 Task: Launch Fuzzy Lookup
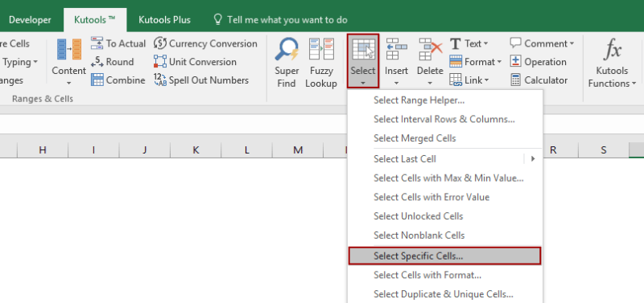[x=320, y=63]
